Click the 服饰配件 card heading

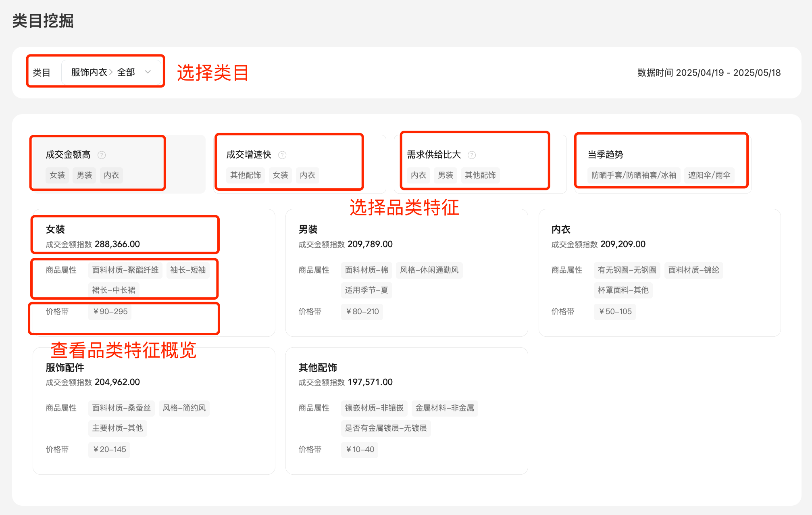pyautogui.click(x=65, y=367)
